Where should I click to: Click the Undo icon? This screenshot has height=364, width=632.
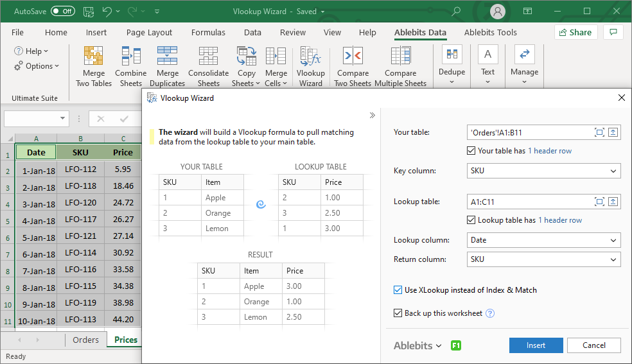tap(107, 12)
